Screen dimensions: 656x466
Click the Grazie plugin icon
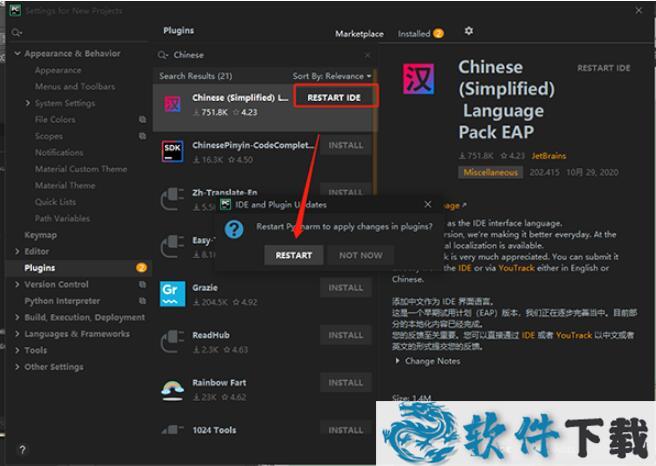coord(173,293)
